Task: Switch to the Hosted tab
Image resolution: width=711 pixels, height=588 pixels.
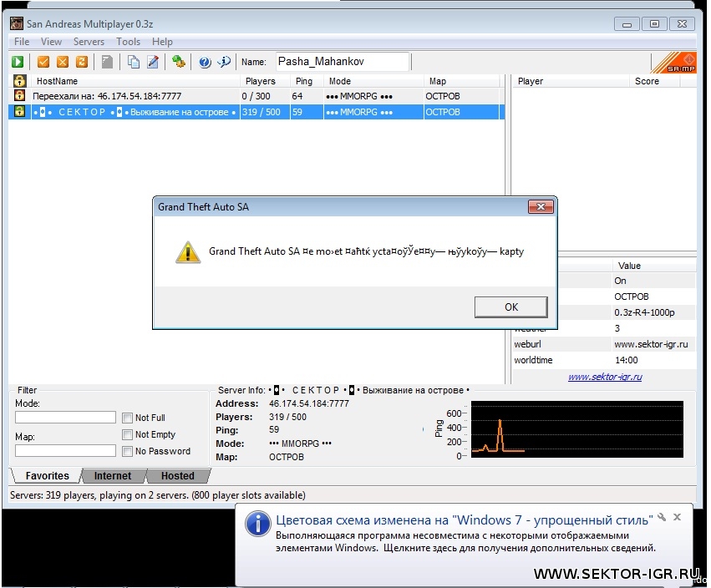Action: click(x=178, y=475)
